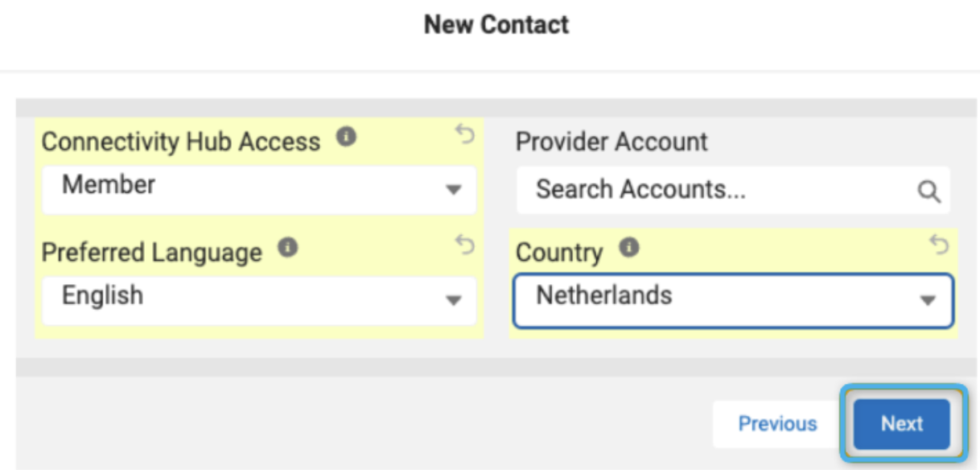Click the arrow beside the Member value
The height and width of the screenshot is (470, 980).
(454, 190)
